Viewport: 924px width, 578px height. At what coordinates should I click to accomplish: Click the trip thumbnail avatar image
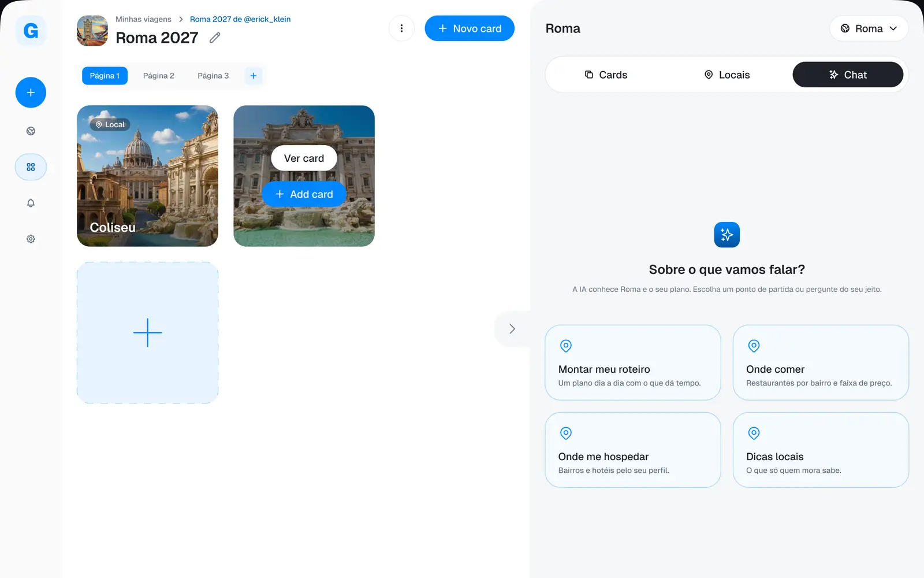[x=92, y=31]
